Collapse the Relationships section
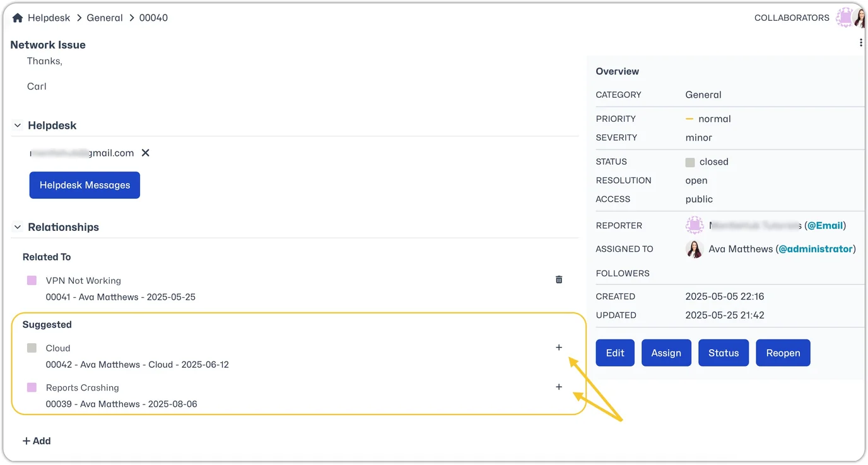Viewport: 868px width, 465px height. 18,227
